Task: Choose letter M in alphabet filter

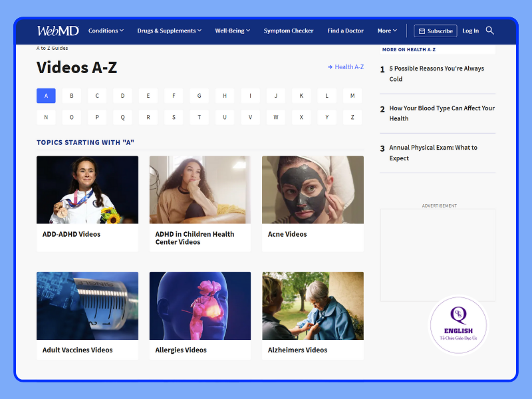Action: coord(352,96)
